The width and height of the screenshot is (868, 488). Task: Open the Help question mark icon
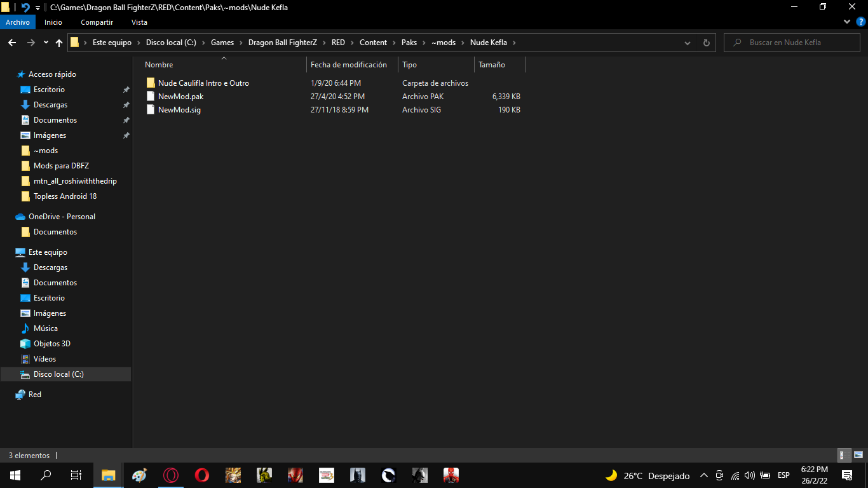coord(860,22)
